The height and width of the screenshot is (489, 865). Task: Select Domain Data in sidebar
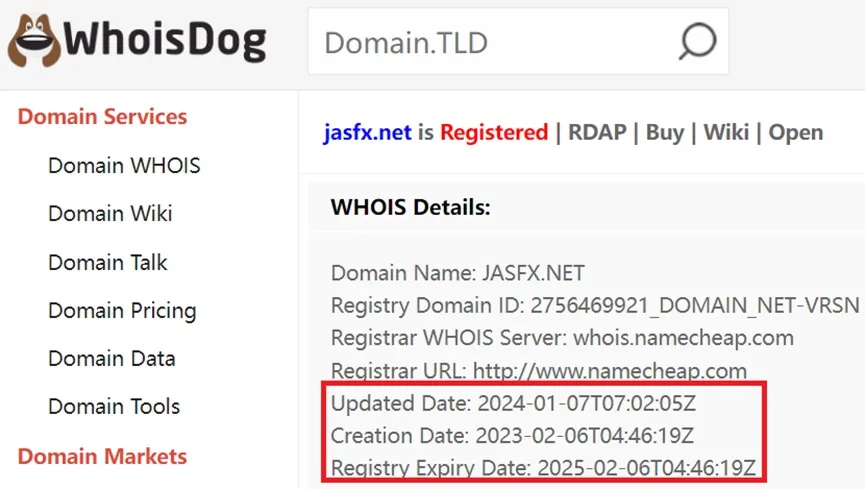[111, 359]
